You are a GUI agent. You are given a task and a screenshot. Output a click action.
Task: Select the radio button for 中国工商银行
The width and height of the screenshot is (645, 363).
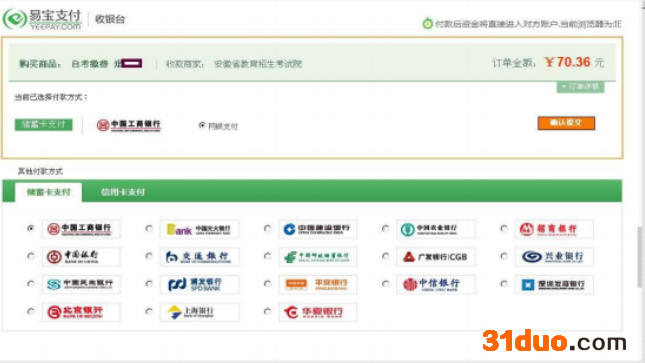coord(30,228)
